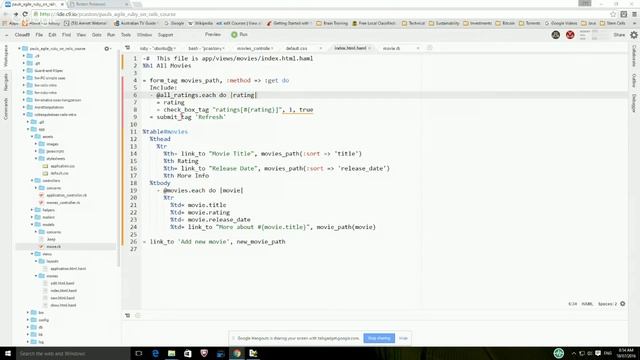Open the Outline panel on right
640x360 pixels.
634,80
